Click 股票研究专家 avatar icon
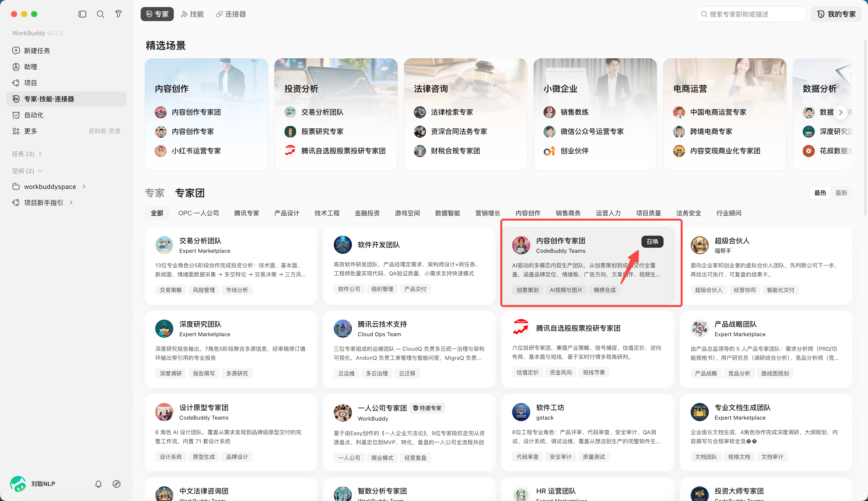 tap(290, 131)
